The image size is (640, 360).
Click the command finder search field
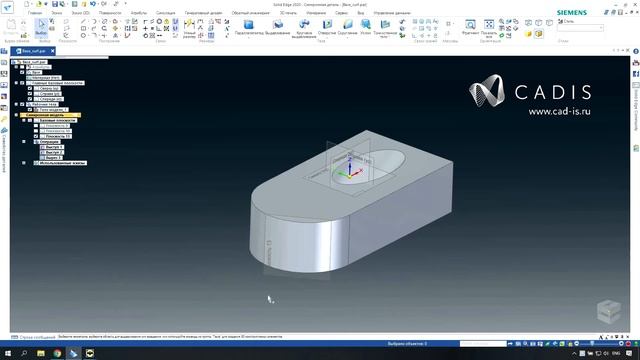click(x=483, y=344)
